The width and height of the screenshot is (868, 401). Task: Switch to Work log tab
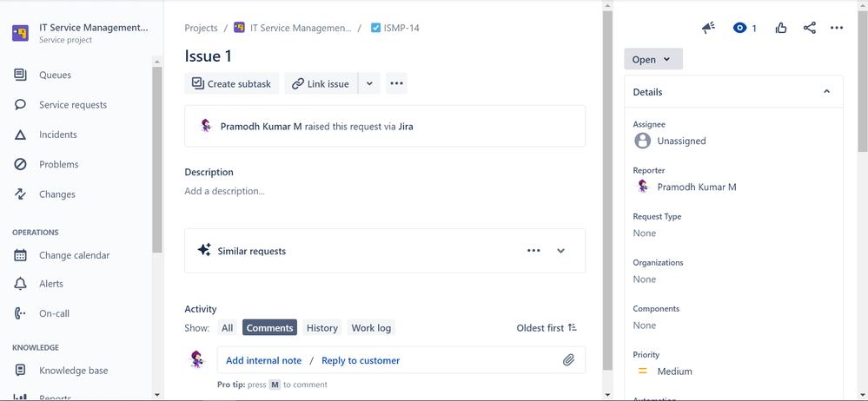tap(371, 328)
